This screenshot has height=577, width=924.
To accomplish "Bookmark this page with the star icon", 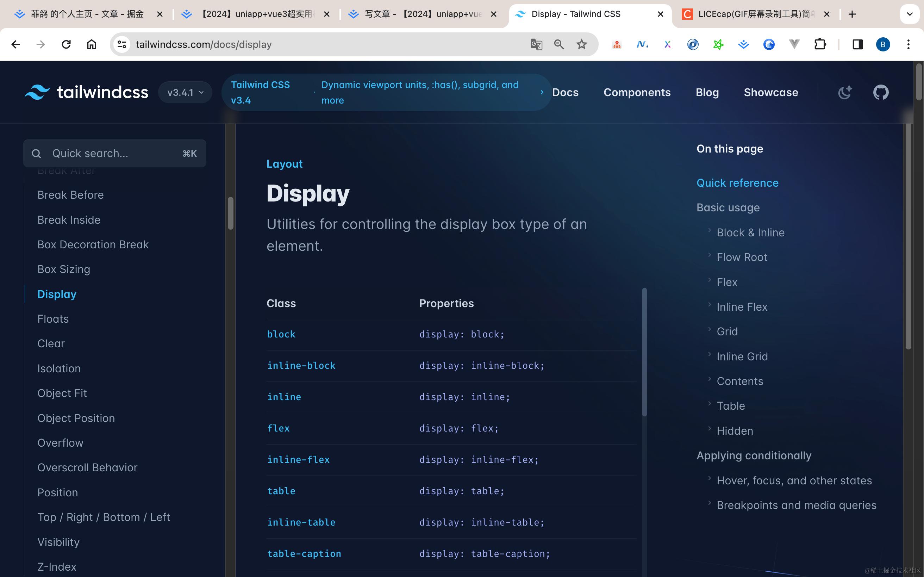I will (581, 45).
